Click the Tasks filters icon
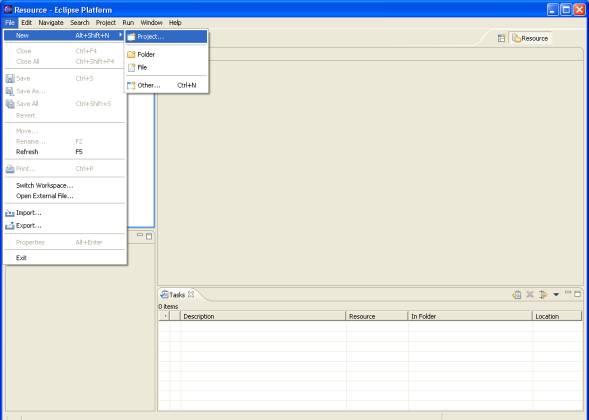The width and height of the screenshot is (589, 420). click(543, 295)
